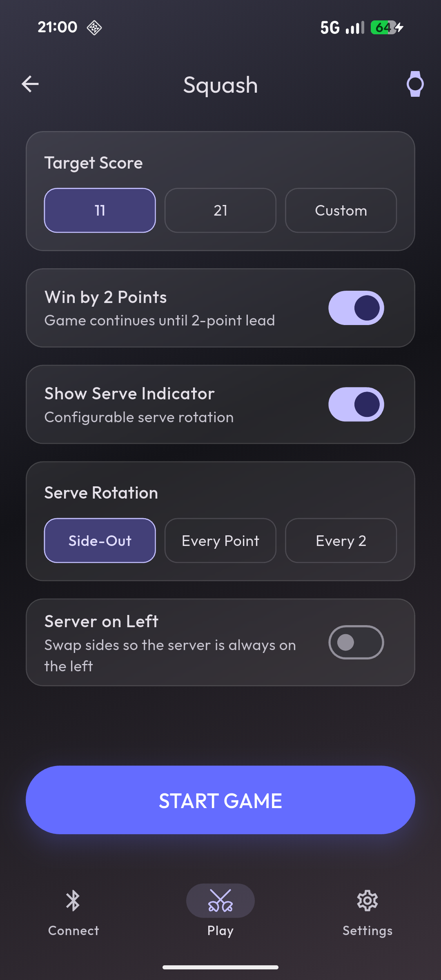Choose the Custom target score option
The width and height of the screenshot is (441, 980).
pyautogui.click(x=341, y=210)
